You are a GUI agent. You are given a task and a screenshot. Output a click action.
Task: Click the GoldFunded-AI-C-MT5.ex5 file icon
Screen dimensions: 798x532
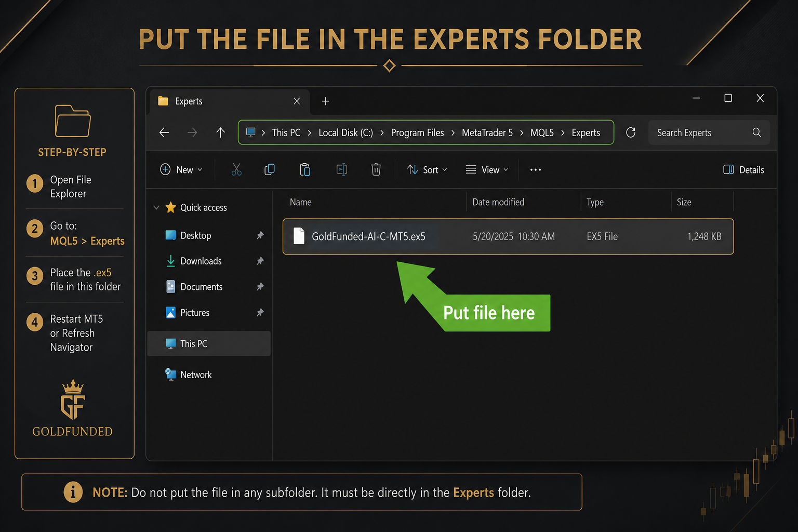(299, 236)
